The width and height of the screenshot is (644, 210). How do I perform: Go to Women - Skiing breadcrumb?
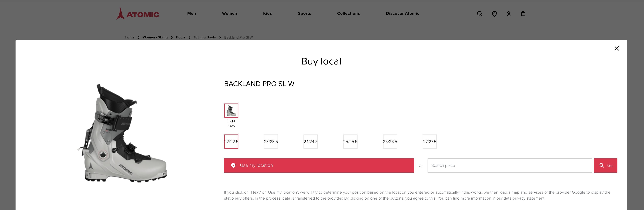[x=155, y=37]
